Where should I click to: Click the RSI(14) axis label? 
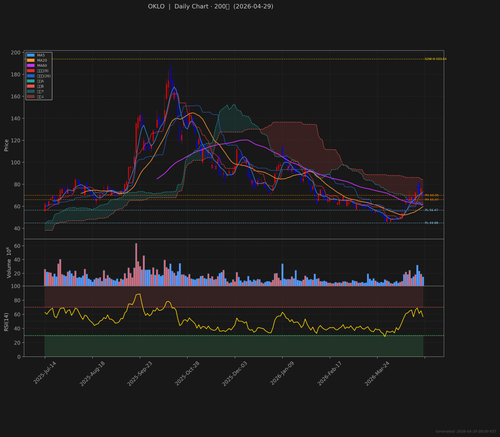click(6, 322)
